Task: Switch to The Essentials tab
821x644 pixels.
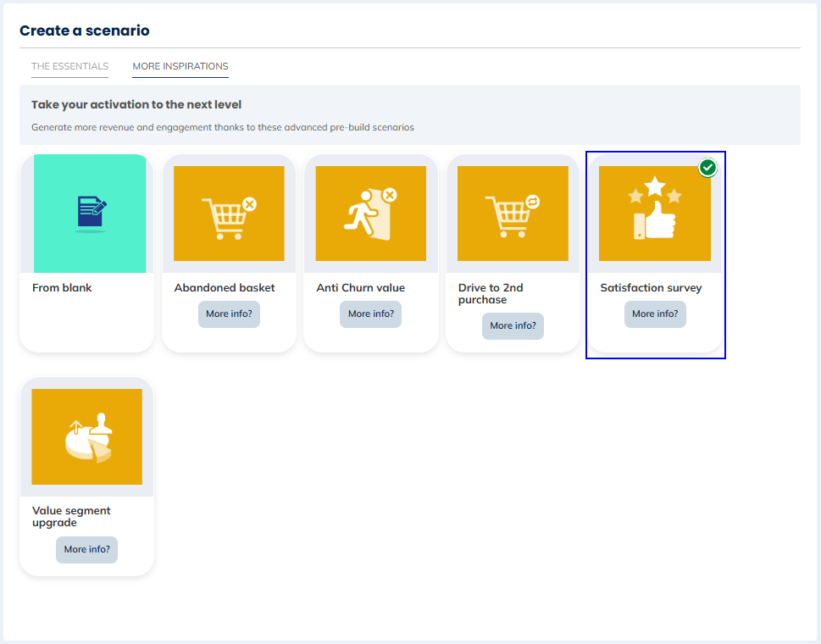Action: 70,66
